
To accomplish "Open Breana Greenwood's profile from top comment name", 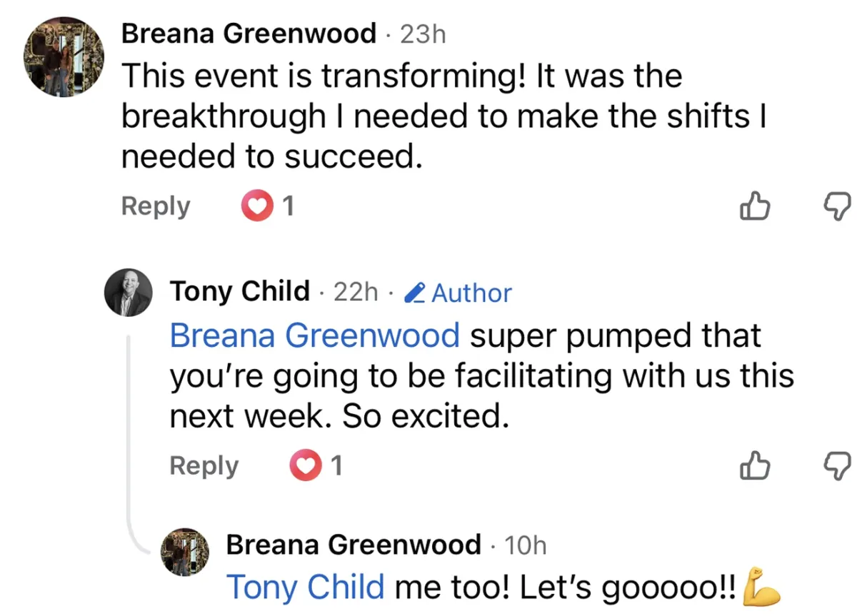I will 249,34.
